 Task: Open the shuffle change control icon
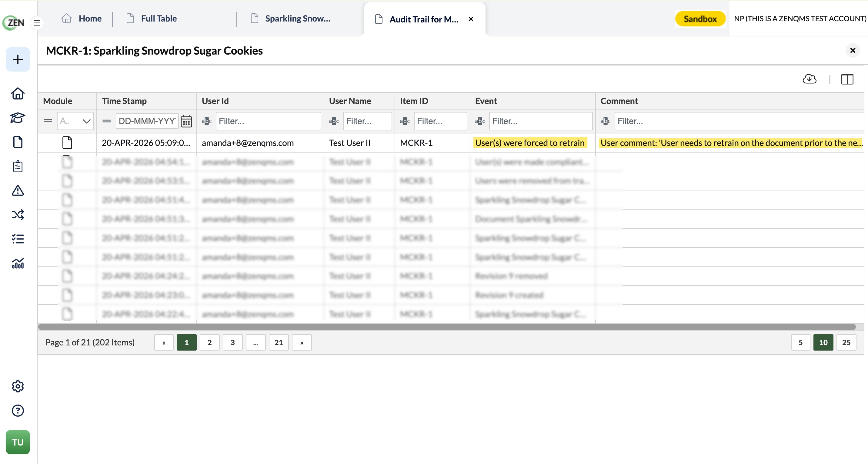pos(18,215)
